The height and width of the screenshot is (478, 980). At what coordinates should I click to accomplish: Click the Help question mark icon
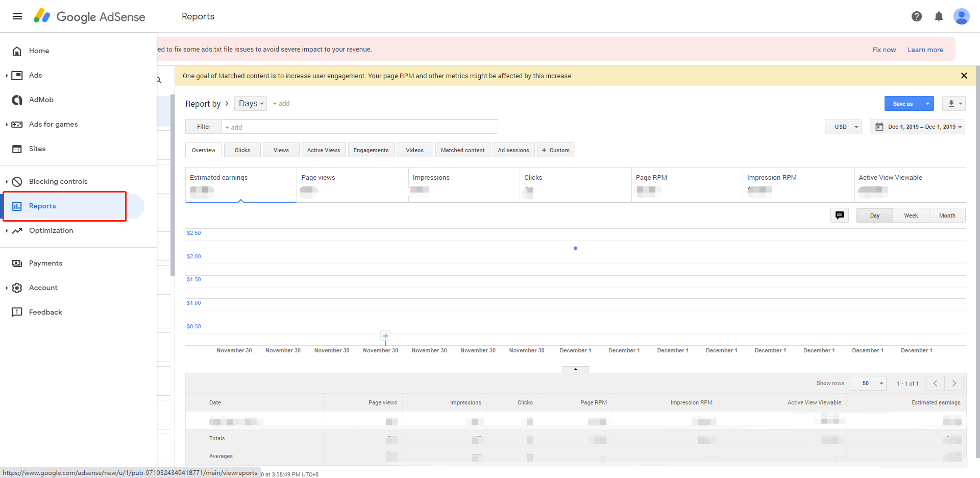click(916, 16)
